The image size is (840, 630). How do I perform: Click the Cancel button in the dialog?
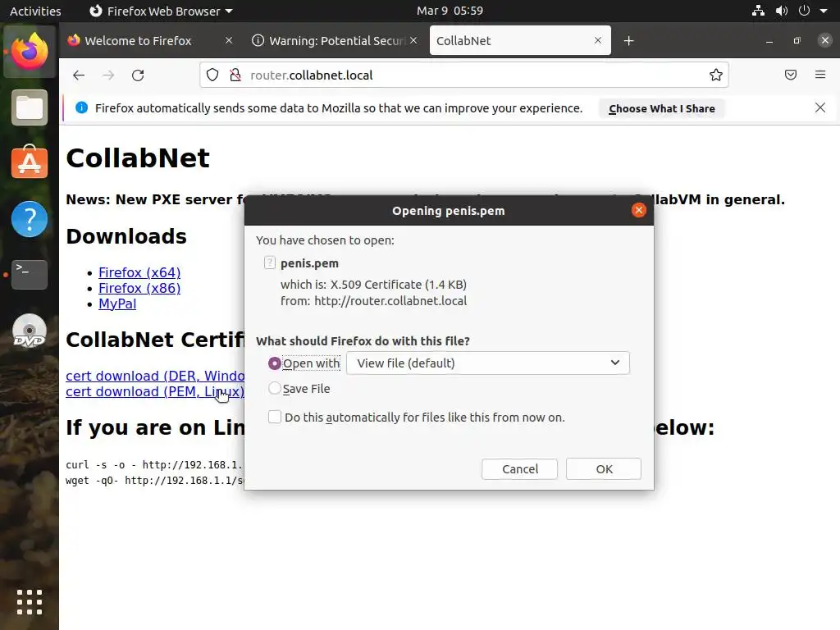pos(519,468)
